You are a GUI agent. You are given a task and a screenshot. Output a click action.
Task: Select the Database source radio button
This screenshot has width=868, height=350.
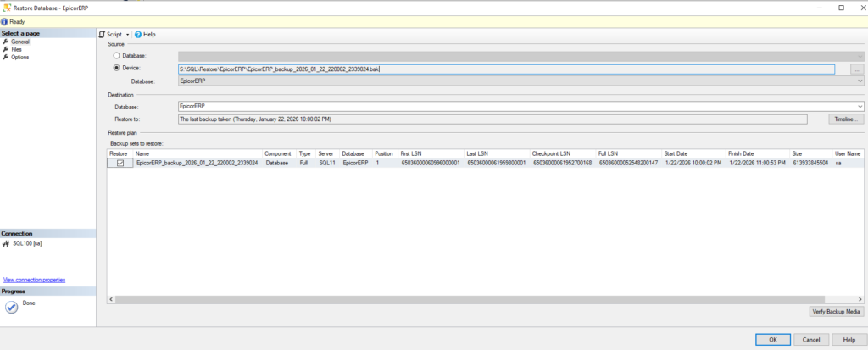[x=117, y=55]
